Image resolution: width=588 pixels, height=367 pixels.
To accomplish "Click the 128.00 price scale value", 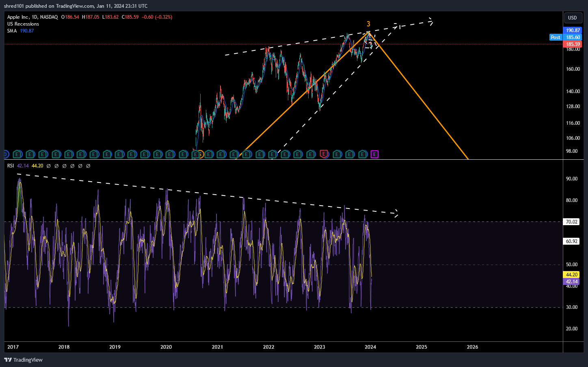I will [x=573, y=106].
